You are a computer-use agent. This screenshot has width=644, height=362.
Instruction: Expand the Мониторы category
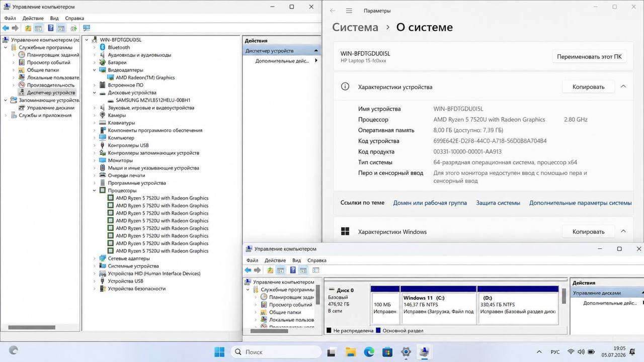tap(95, 160)
